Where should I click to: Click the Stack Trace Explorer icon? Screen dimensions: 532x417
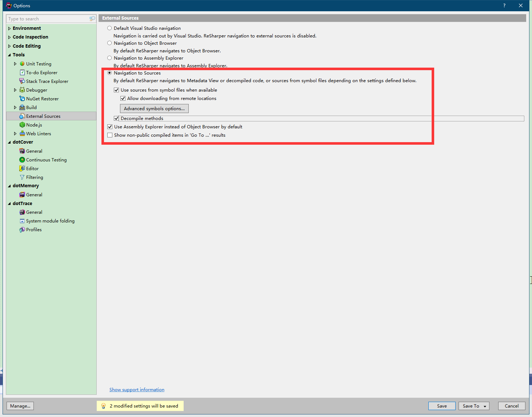pos(22,81)
